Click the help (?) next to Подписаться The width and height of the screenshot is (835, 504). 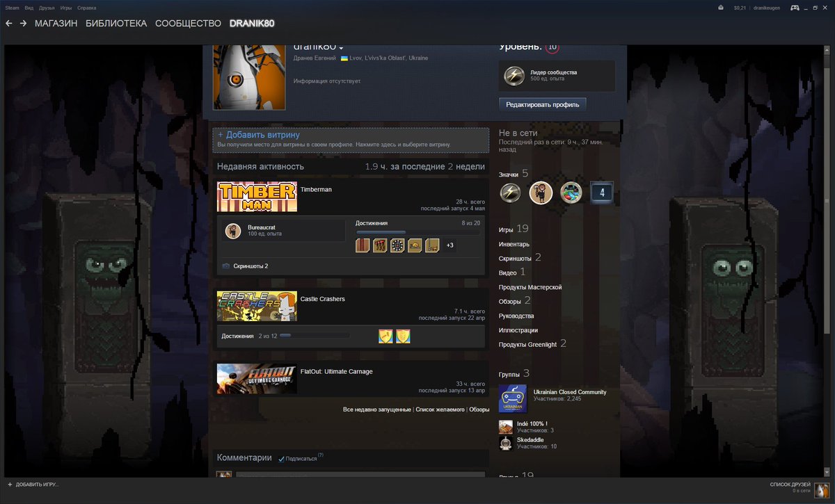[321, 455]
